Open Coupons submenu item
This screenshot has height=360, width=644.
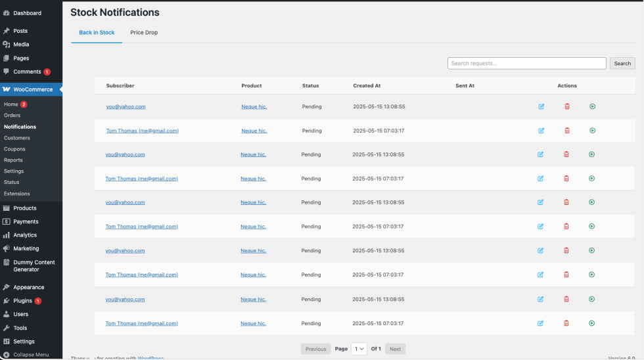click(x=14, y=149)
